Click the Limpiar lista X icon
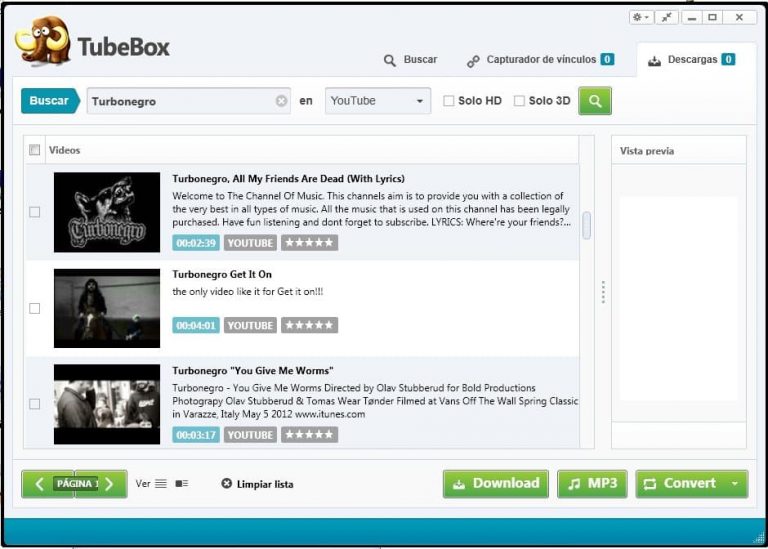 (226, 484)
